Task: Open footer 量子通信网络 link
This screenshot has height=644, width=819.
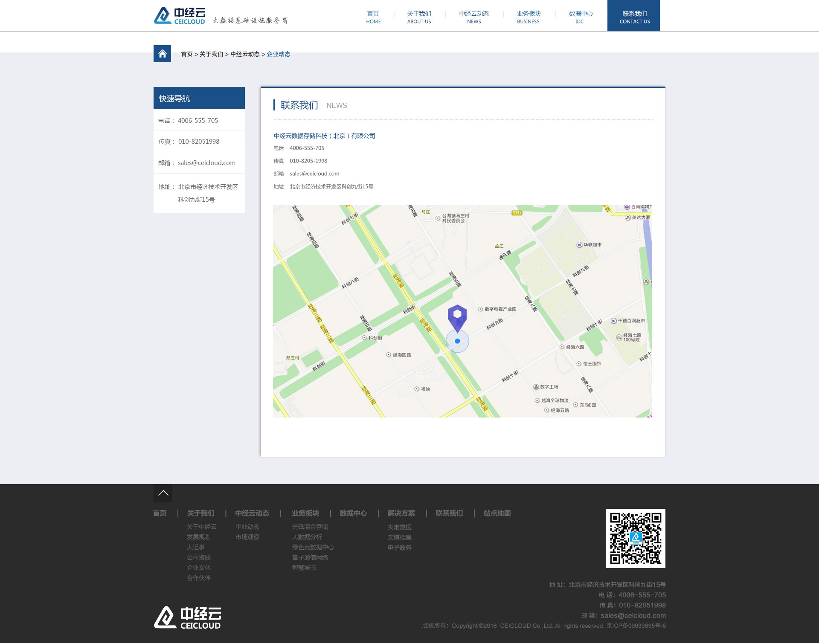Action: 310,558
